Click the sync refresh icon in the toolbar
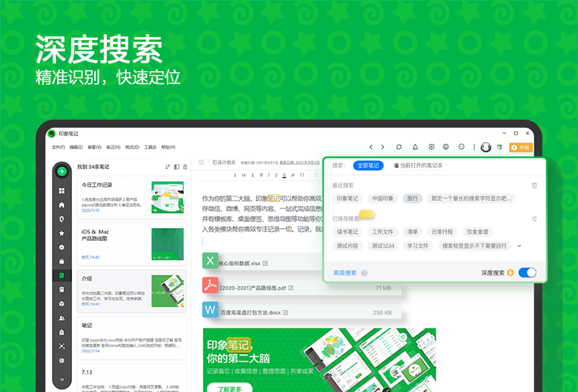 click(399, 147)
